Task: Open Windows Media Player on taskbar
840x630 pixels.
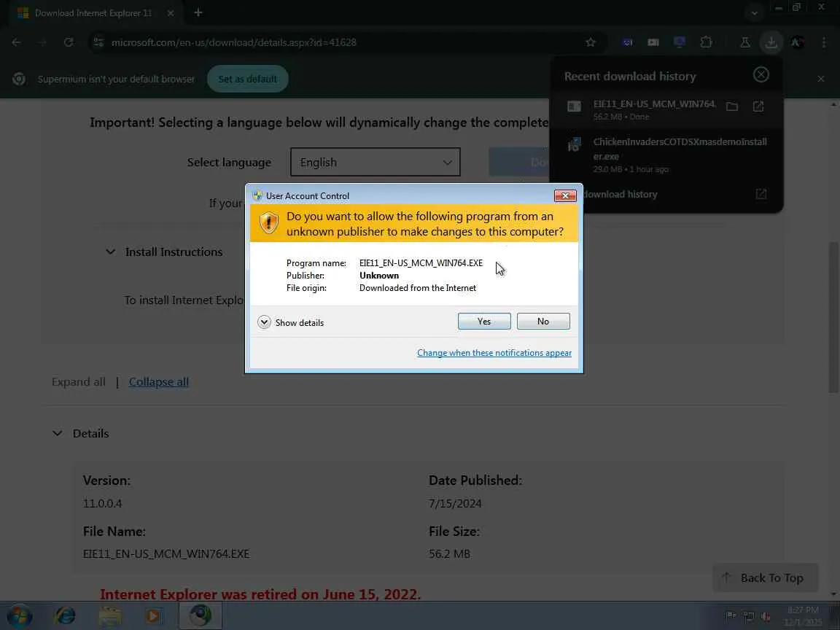Action: (x=155, y=616)
